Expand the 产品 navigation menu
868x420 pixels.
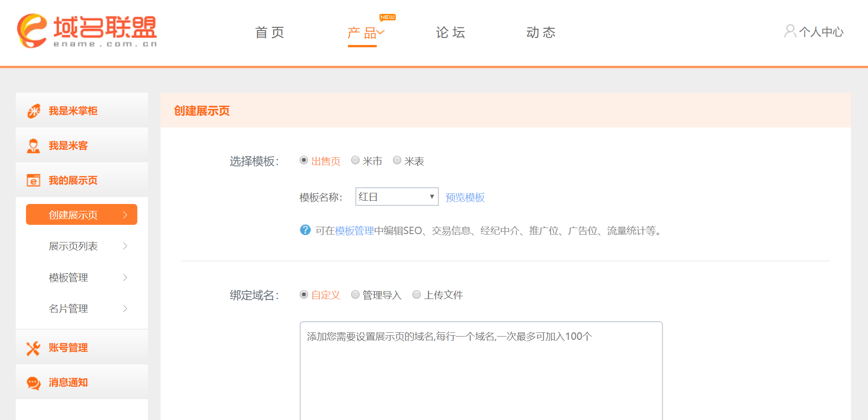tap(362, 32)
